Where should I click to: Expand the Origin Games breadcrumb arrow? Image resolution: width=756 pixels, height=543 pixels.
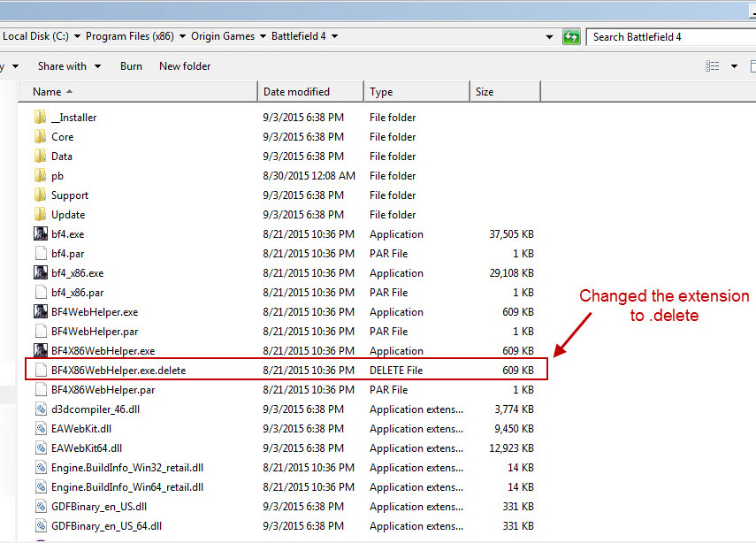click(x=263, y=36)
